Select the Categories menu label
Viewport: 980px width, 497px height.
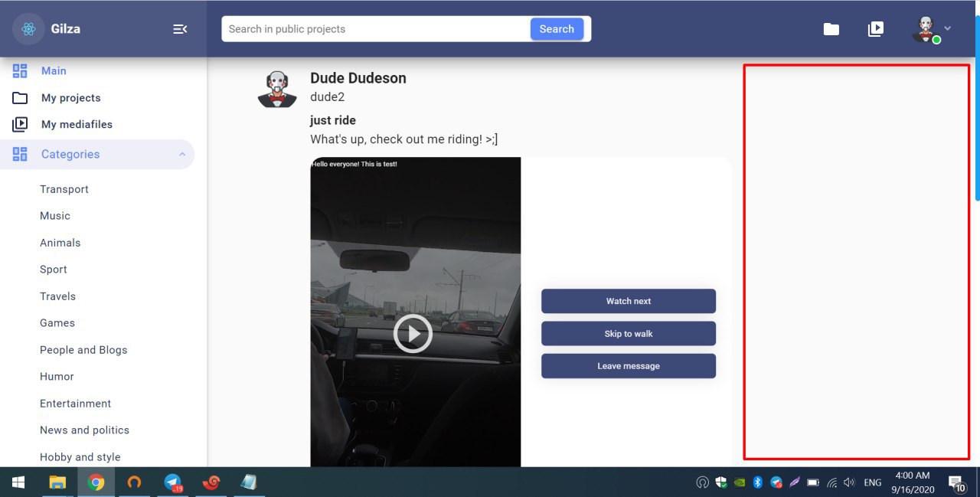click(70, 154)
